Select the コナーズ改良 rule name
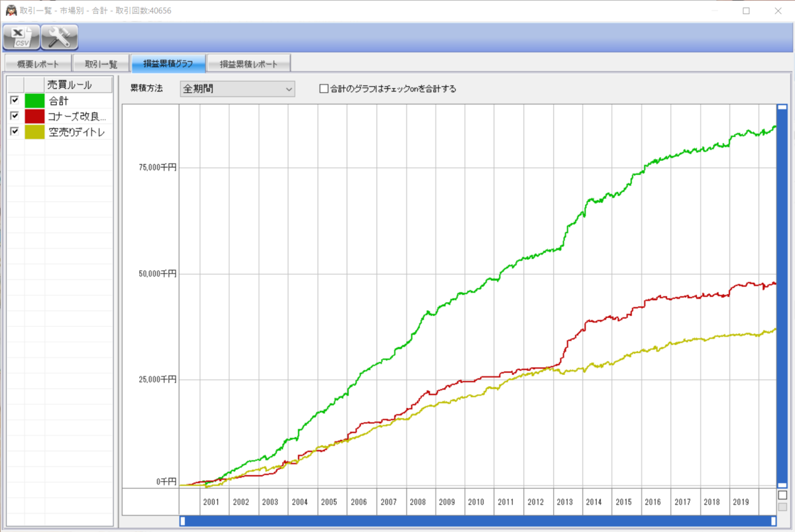795x532 pixels. pos(76,117)
